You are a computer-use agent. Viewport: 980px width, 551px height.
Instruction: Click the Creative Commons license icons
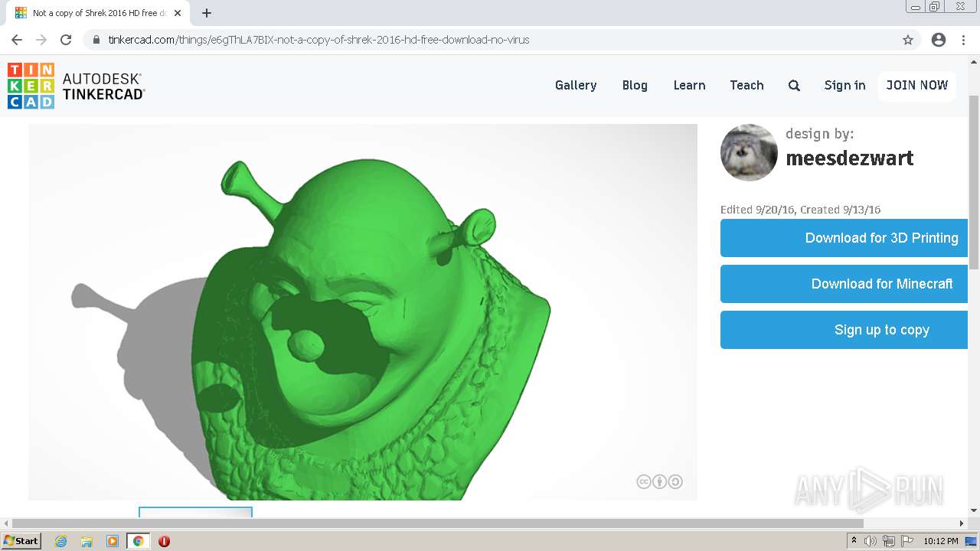pos(659,481)
